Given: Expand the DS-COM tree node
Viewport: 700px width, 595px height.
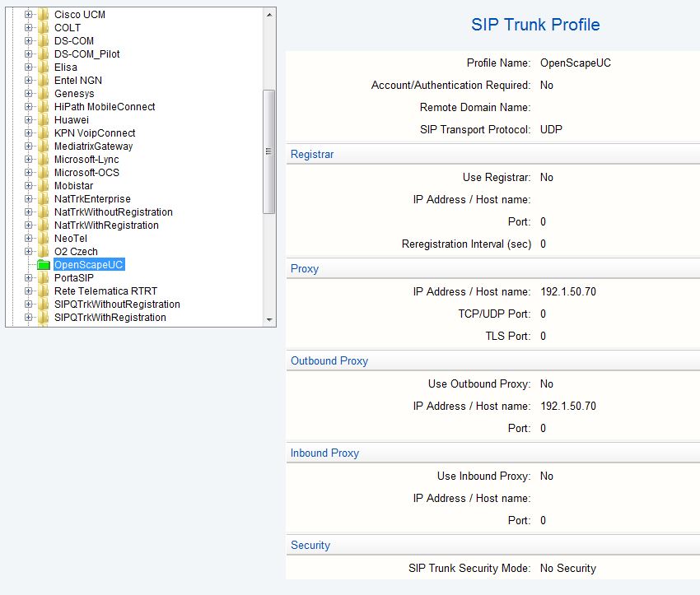Looking at the screenshot, I should tap(29, 41).
